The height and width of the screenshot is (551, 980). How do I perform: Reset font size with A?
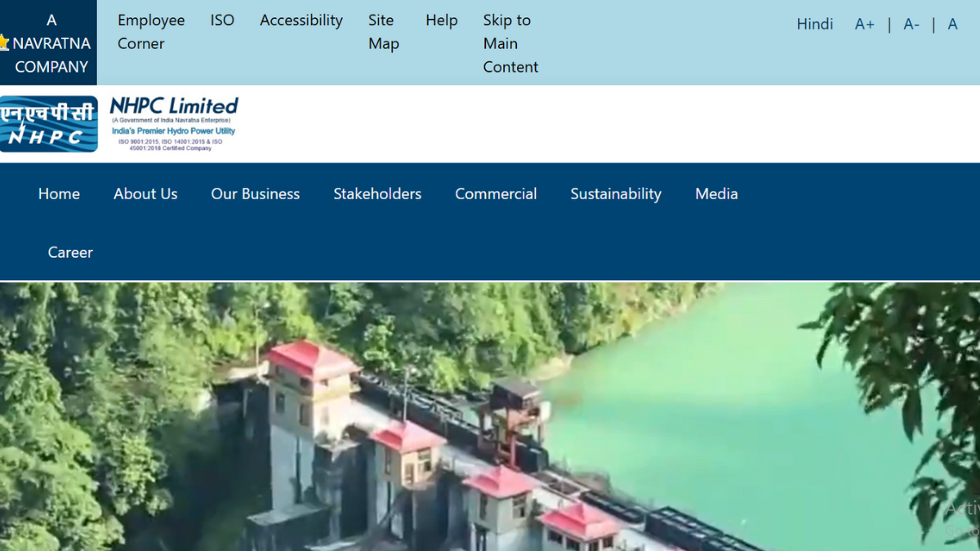[952, 24]
